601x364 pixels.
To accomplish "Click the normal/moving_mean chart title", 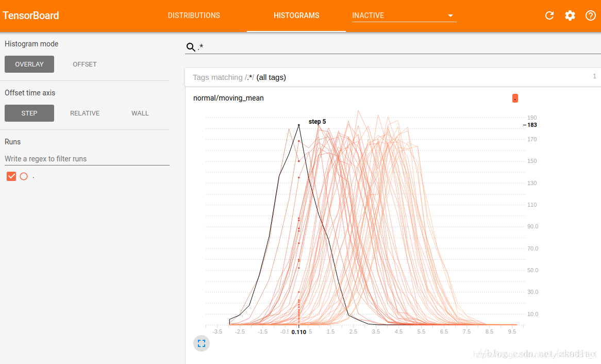I will 228,98.
